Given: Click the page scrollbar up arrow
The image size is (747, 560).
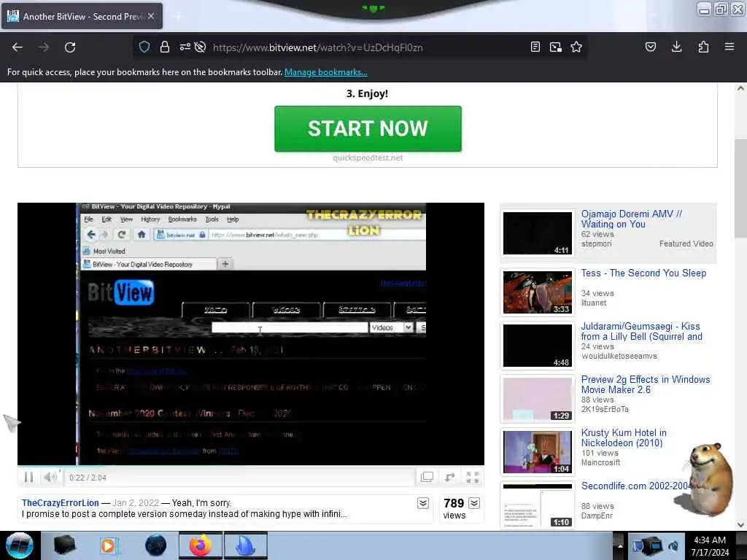Looking at the screenshot, I should [740, 88].
